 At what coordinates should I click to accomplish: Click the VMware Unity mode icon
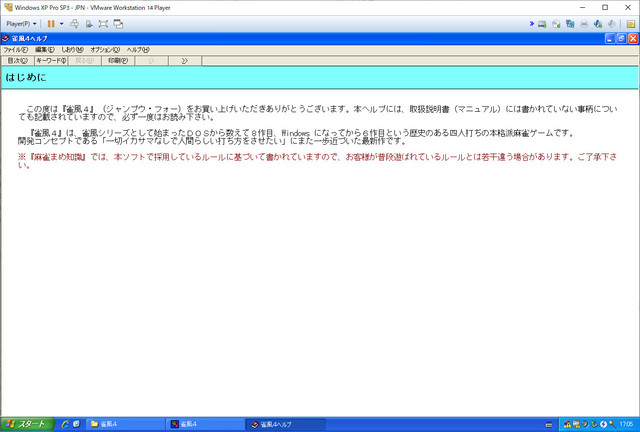118,24
